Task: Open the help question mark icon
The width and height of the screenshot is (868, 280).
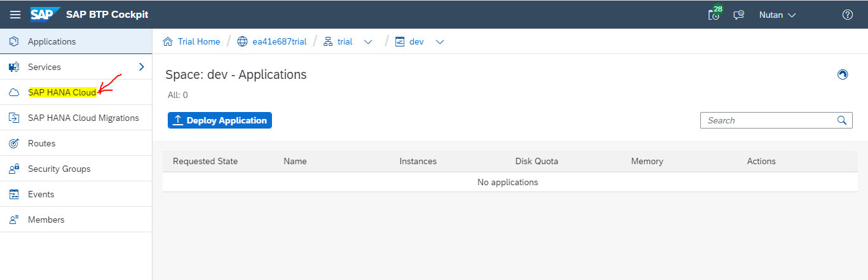Action: point(847,15)
